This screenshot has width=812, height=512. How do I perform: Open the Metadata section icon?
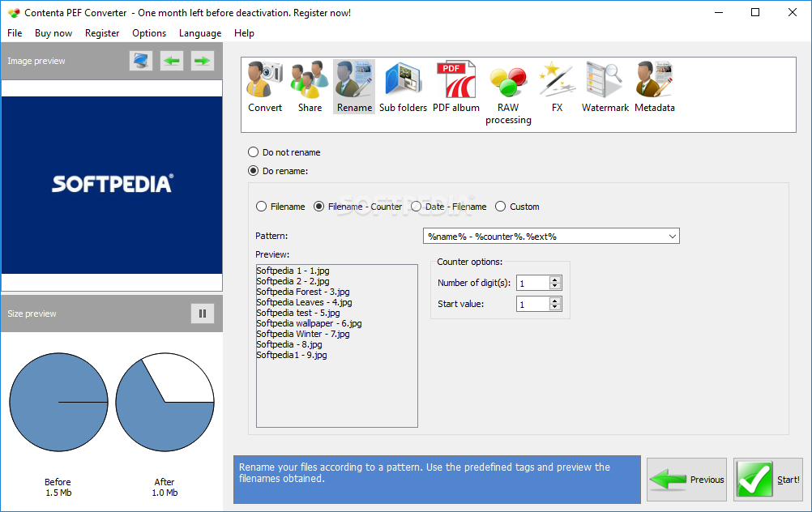(x=655, y=87)
